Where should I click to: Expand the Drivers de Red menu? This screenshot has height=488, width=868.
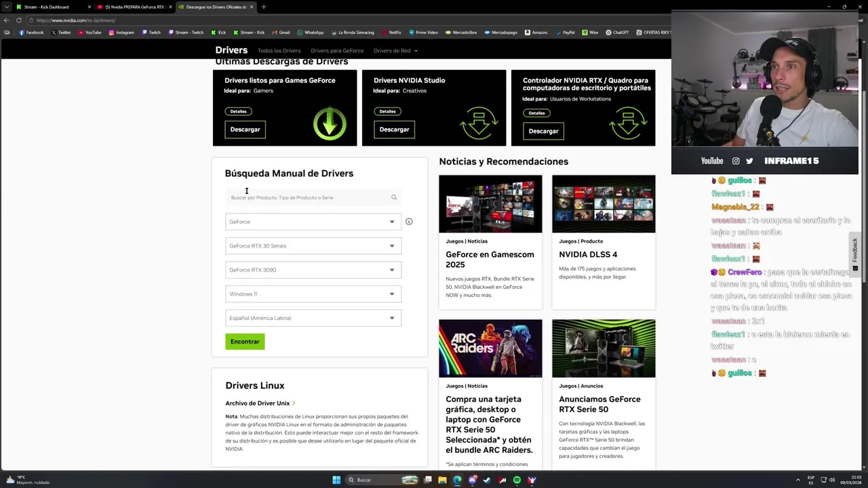[395, 51]
